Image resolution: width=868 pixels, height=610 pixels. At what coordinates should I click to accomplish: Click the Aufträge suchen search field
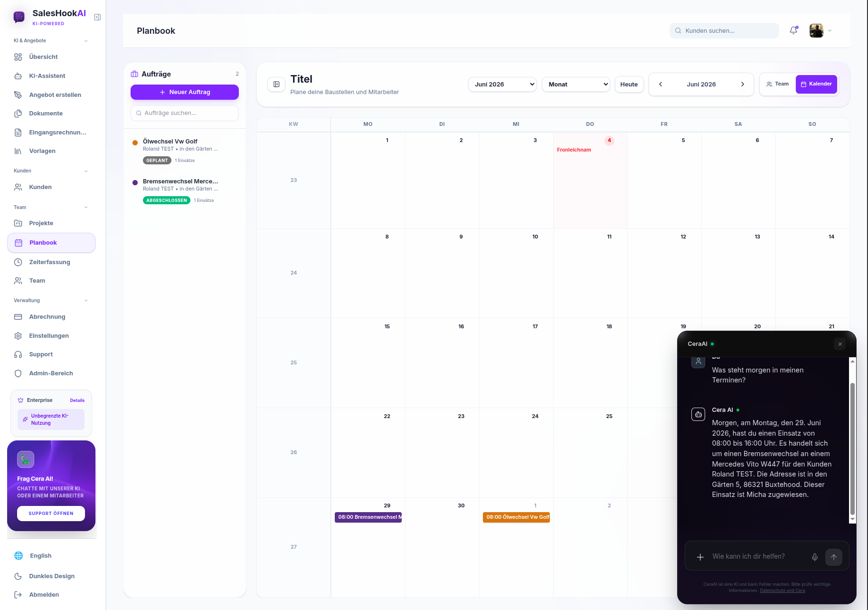coord(185,113)
